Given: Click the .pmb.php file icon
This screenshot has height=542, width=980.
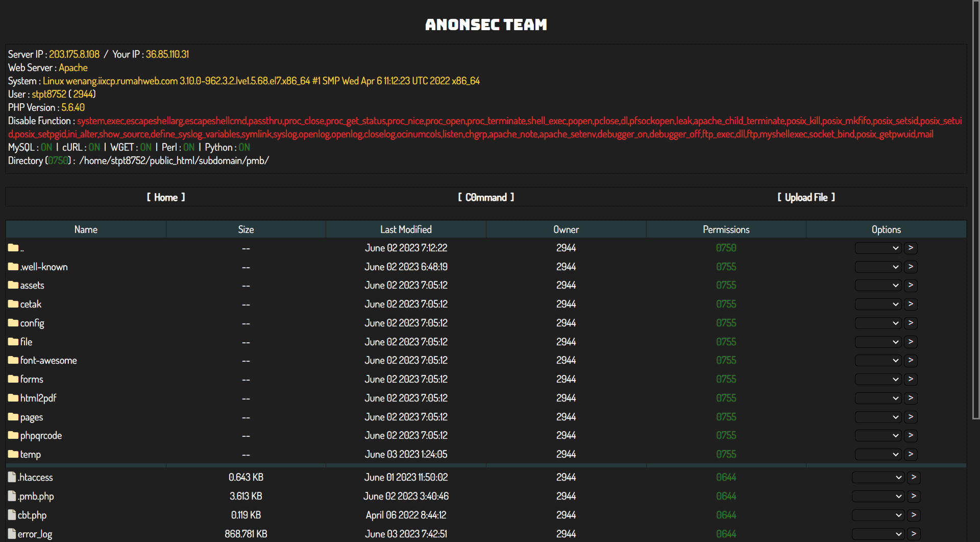Looking at the screenshot, I should click(x=12, y=496).
